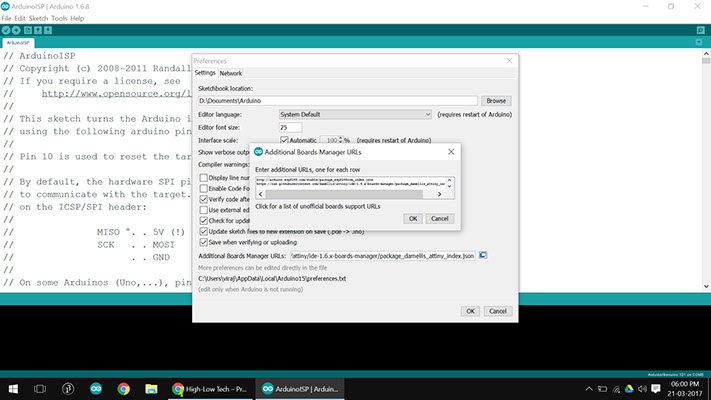Show hidden system tray icons chevron
711x400 pixels.
[x=589, y=389]
